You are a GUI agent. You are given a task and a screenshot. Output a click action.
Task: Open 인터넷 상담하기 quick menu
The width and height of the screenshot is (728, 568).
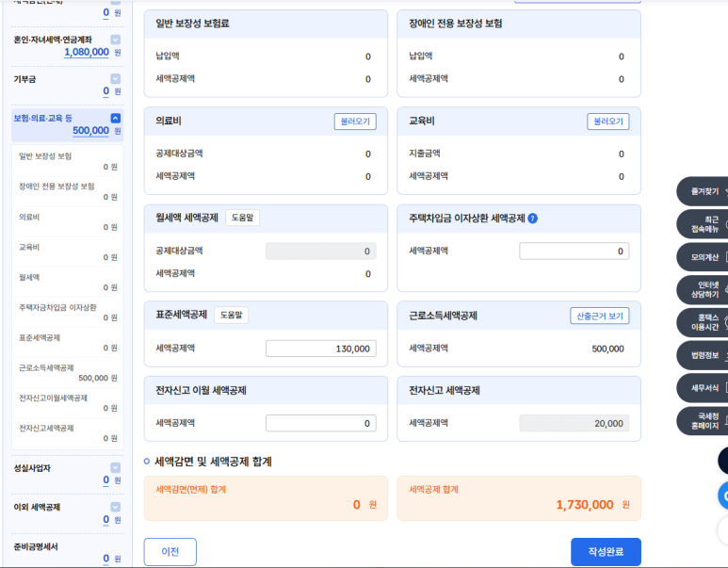pos(703,290)
